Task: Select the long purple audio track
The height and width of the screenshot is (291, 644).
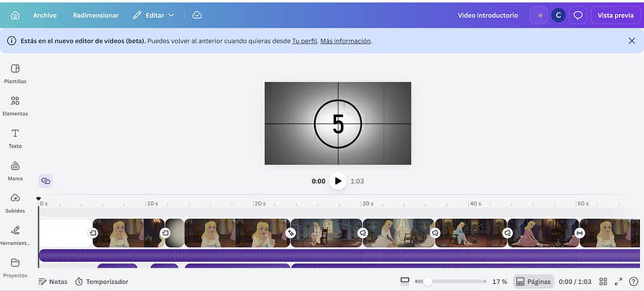Action: click(339, 256)
